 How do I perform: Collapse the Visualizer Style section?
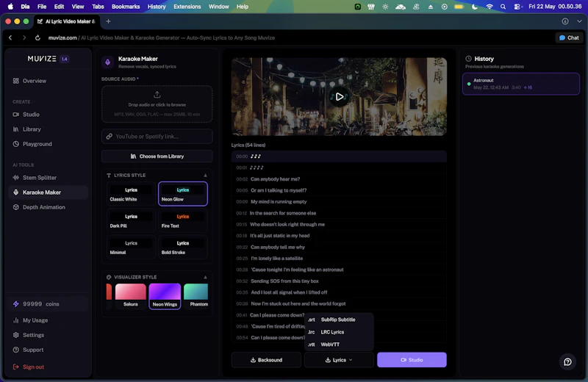pyautogui.click(x=205, y=278)
